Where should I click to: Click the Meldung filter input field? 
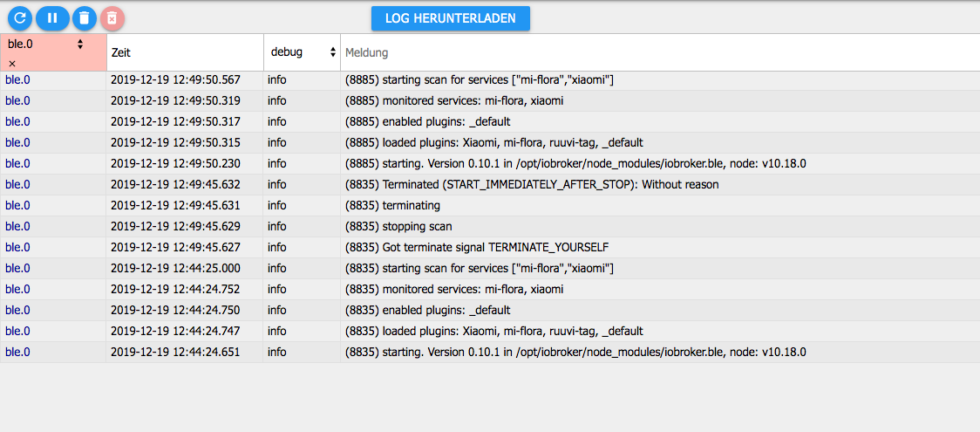(660, 52)
